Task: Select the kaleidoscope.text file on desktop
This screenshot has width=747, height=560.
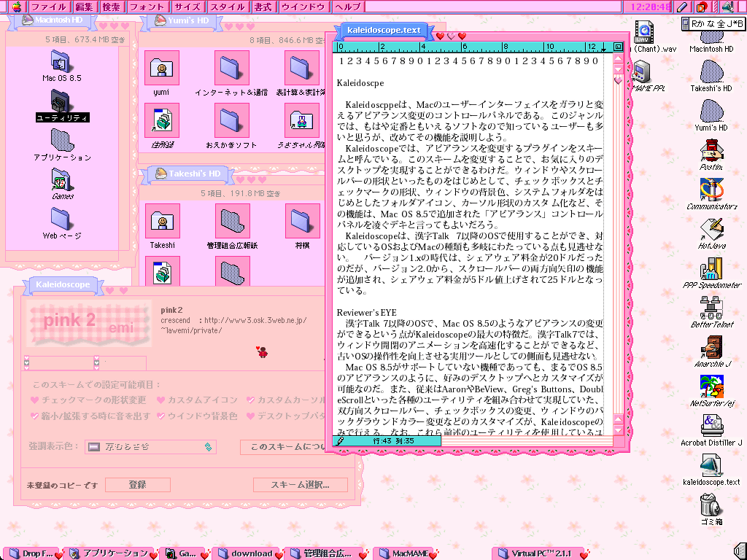Action: (711, 466)
